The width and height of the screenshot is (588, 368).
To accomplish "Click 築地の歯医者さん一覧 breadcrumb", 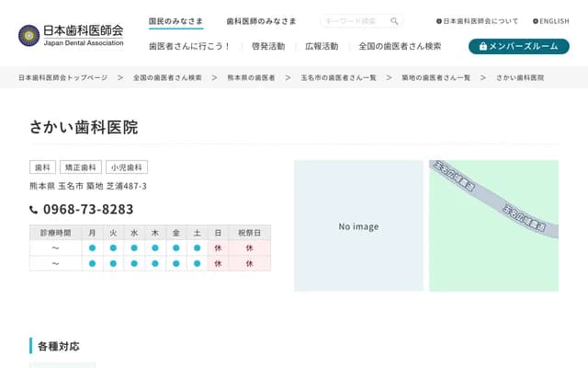I will 435,78.
